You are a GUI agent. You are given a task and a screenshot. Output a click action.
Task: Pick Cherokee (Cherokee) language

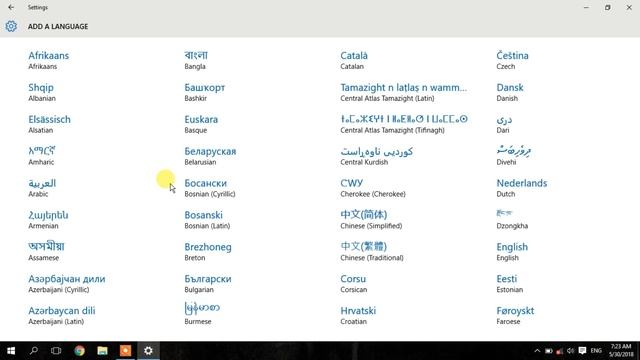point(373,188)
